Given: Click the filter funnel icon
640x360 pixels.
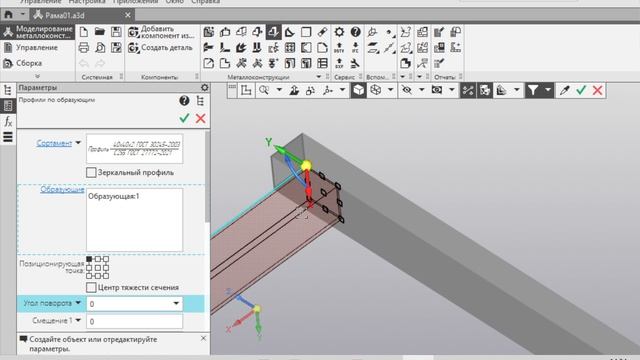Looking at the screenshot, I should point(533,90).
